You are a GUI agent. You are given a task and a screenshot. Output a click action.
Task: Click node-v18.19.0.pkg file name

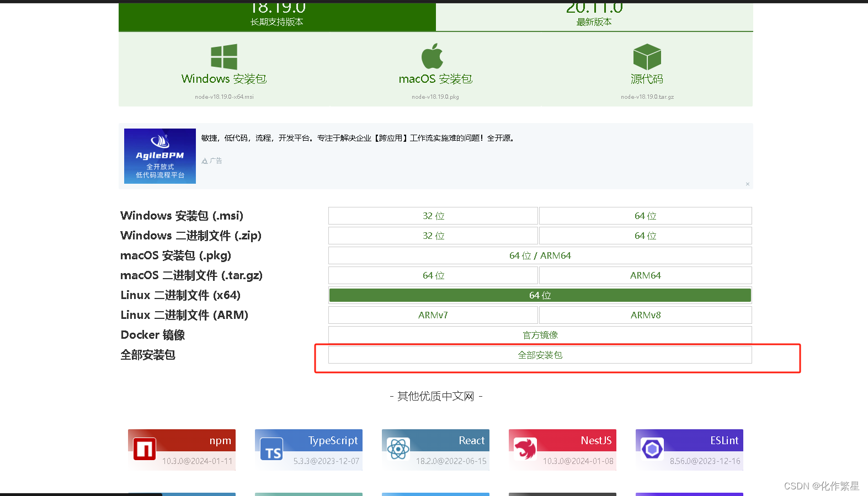(435, 97)
